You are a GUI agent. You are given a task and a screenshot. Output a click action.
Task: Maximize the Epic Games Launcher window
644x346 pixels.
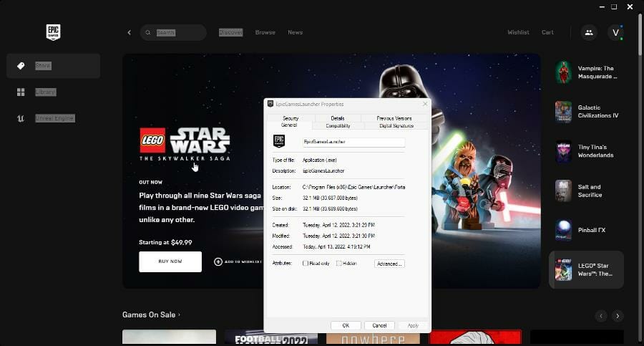coord(614,6)
